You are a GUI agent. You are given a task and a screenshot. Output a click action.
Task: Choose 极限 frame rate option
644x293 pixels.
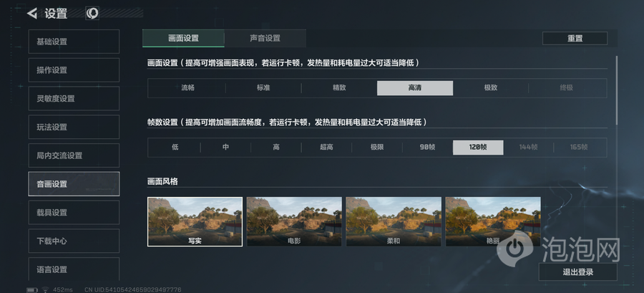(376, 147)
